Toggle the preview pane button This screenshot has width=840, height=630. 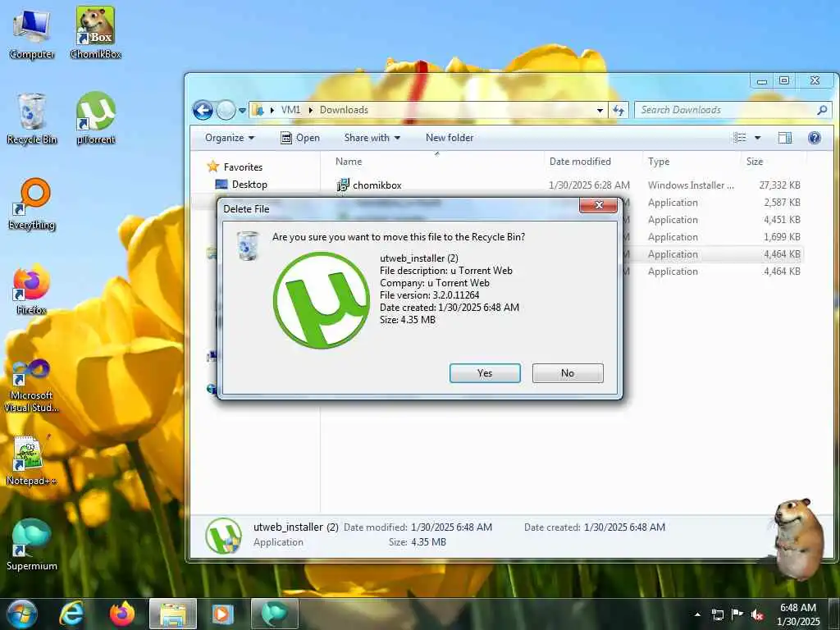point(785,138)
